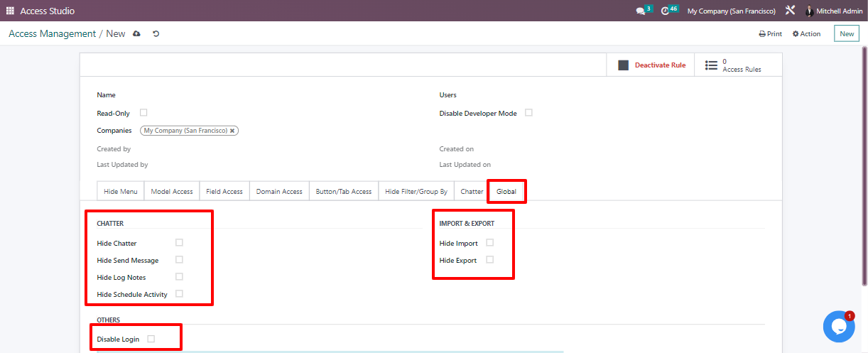
Task: Check the Disable Login option
Action: tap(151, 340)
